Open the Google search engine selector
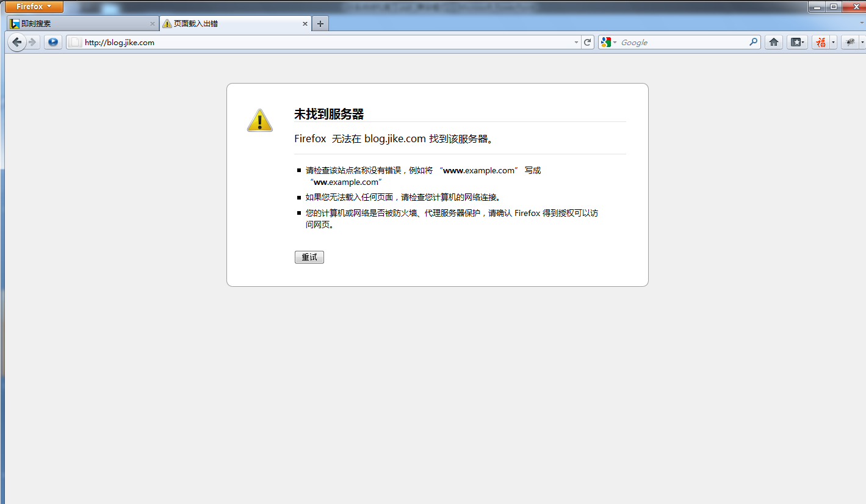The image size is (866, 504). click(x=608, y=42)
